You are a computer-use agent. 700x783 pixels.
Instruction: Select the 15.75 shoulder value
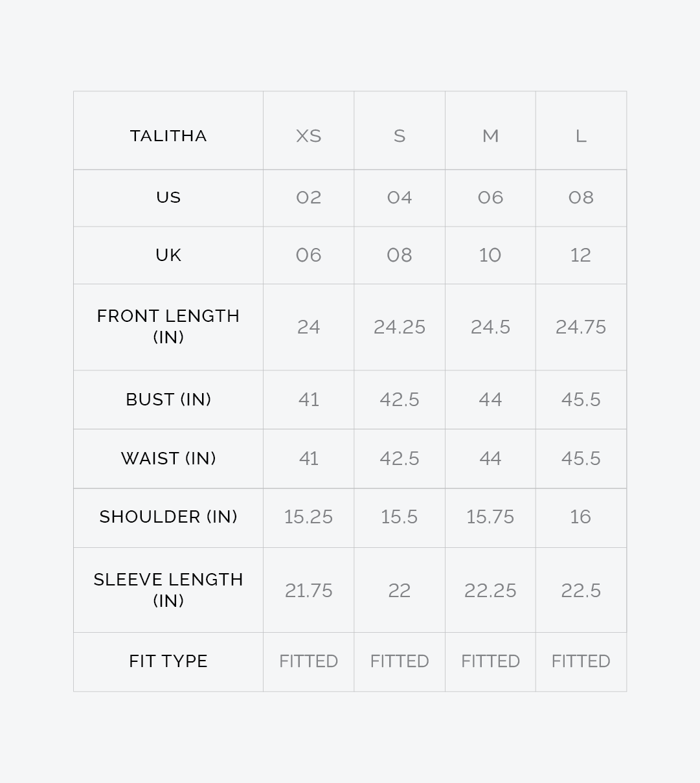pos(490,517)
